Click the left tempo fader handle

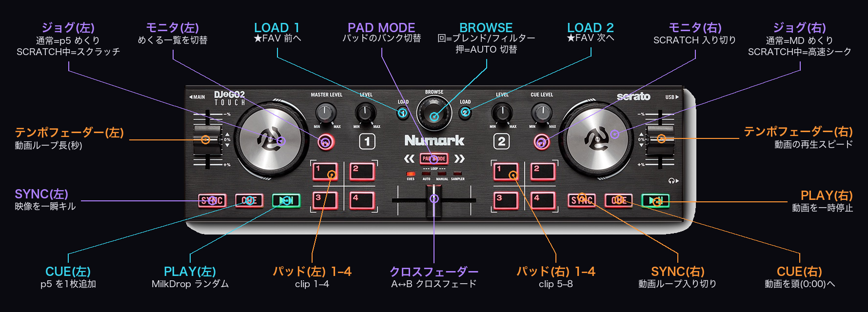[x=208, y=140]
